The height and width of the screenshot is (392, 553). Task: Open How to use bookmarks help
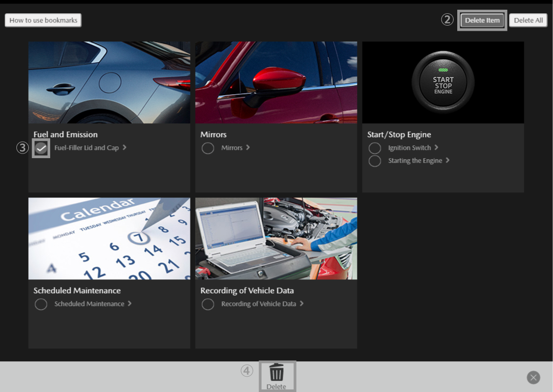point(44,20)
